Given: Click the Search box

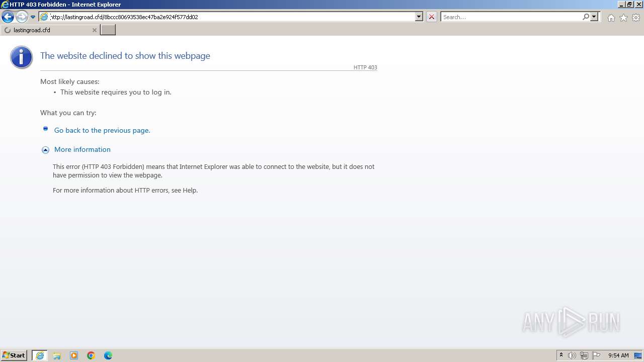Looking at the screenshot, I should [511, 17].
